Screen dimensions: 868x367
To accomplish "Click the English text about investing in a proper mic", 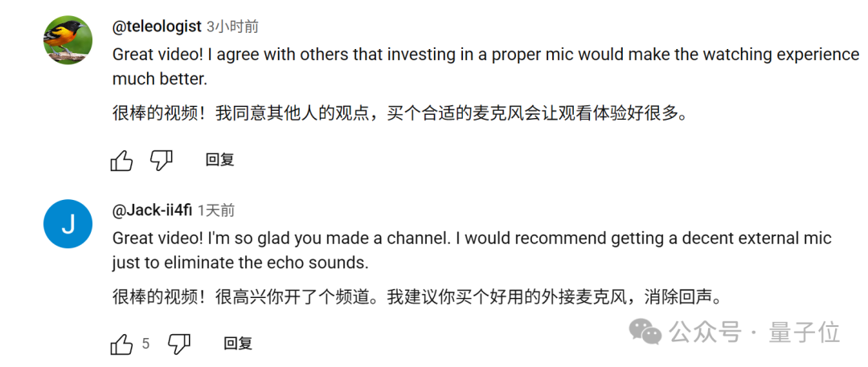I will tap(485, 67).
